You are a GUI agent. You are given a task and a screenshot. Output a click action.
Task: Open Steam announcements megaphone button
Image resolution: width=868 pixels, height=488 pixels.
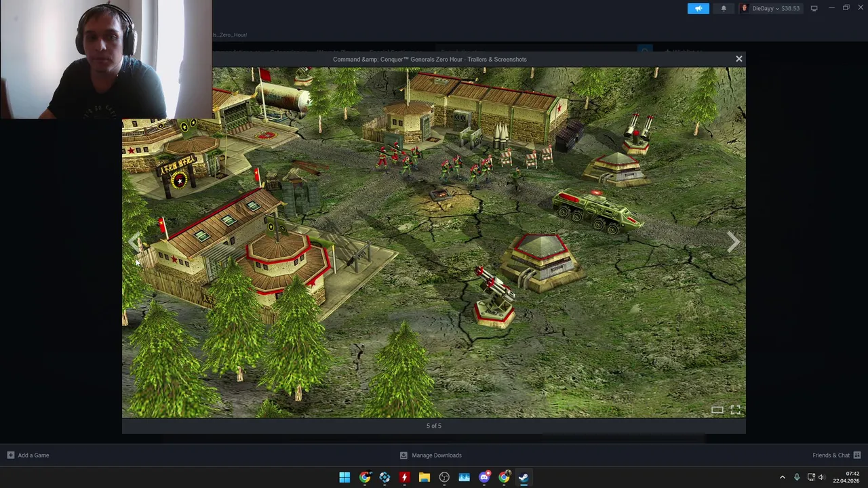click(698, 8)
